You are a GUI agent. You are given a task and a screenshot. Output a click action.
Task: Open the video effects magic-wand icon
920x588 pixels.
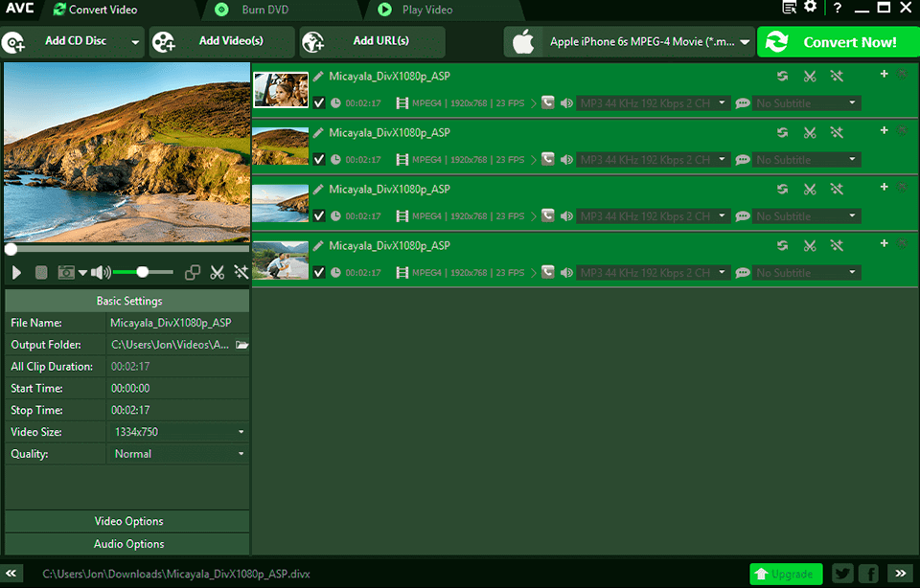[x=241, y=272]
